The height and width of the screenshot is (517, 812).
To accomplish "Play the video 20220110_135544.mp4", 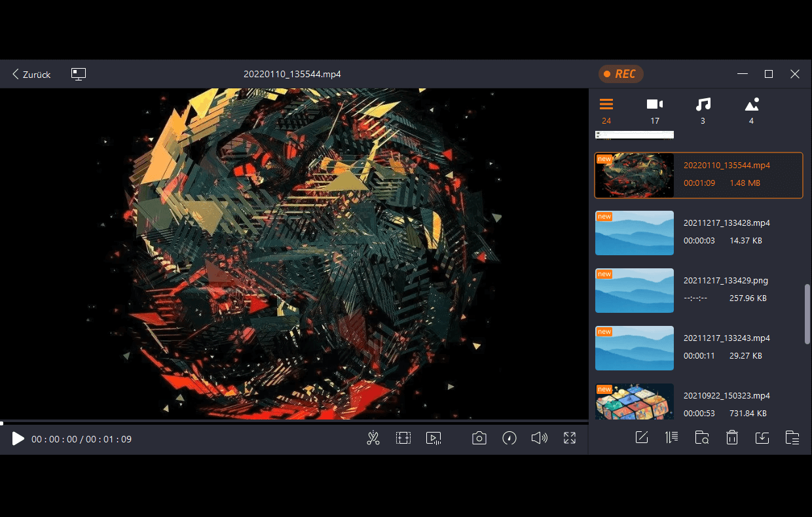I will [x=18, y=439].
